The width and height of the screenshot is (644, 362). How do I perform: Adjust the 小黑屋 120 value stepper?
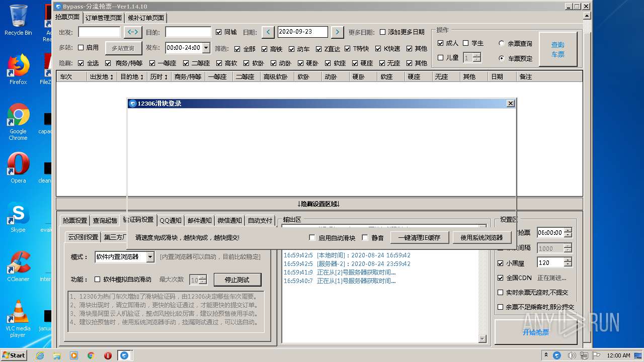pos(568,262)
